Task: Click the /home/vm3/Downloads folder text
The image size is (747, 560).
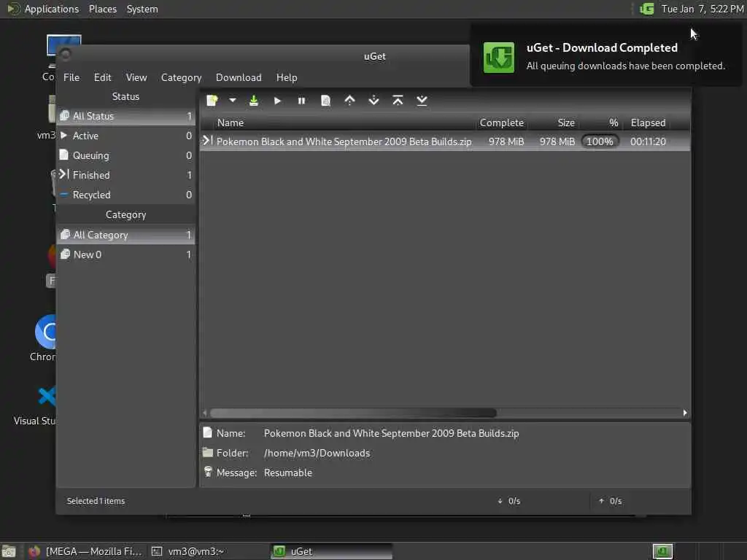Action: (317, 453)
